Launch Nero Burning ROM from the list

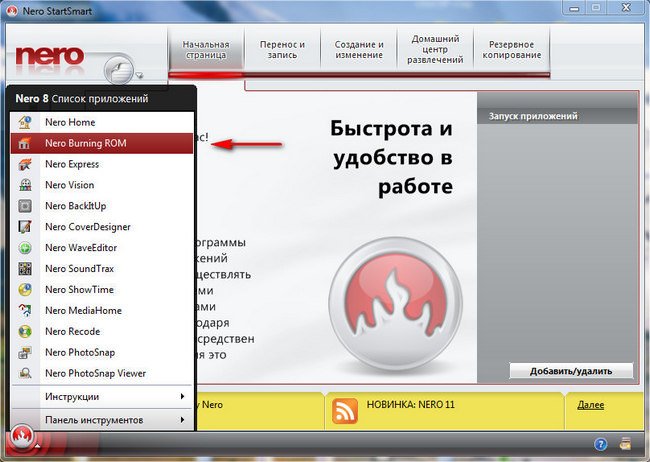(102, 143)
